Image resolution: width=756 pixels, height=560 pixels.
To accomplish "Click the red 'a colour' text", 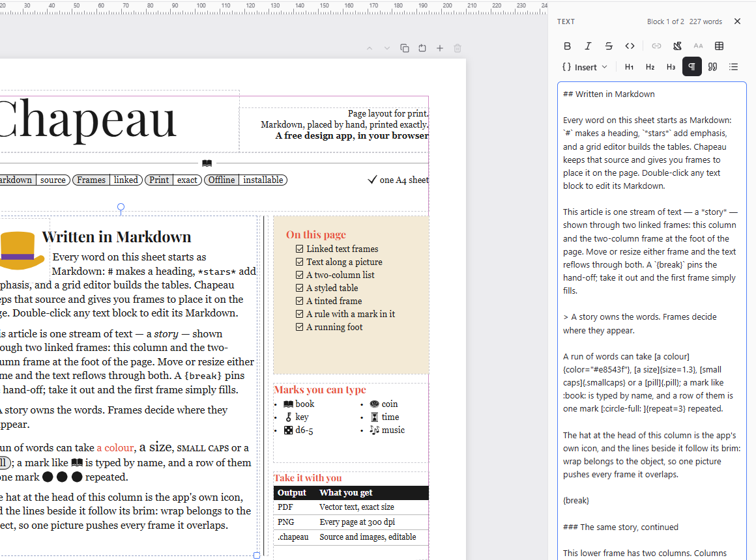I will coord(115,448).
